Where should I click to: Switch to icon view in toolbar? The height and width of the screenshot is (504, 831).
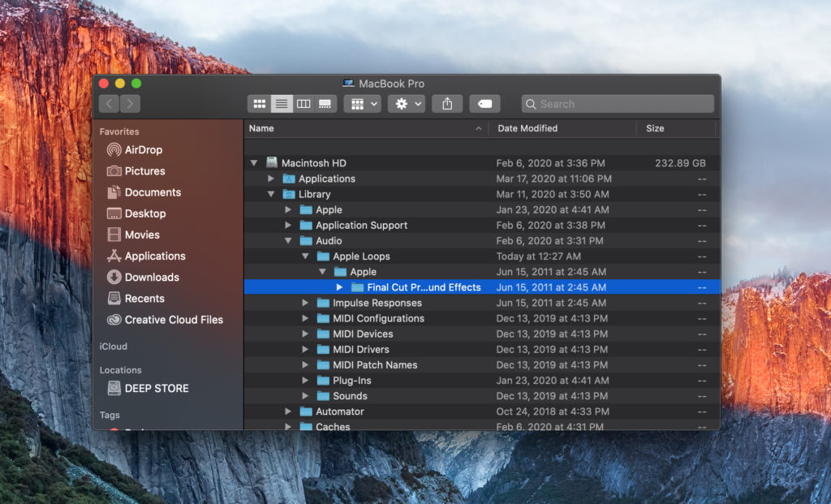(x=260, y=104)
